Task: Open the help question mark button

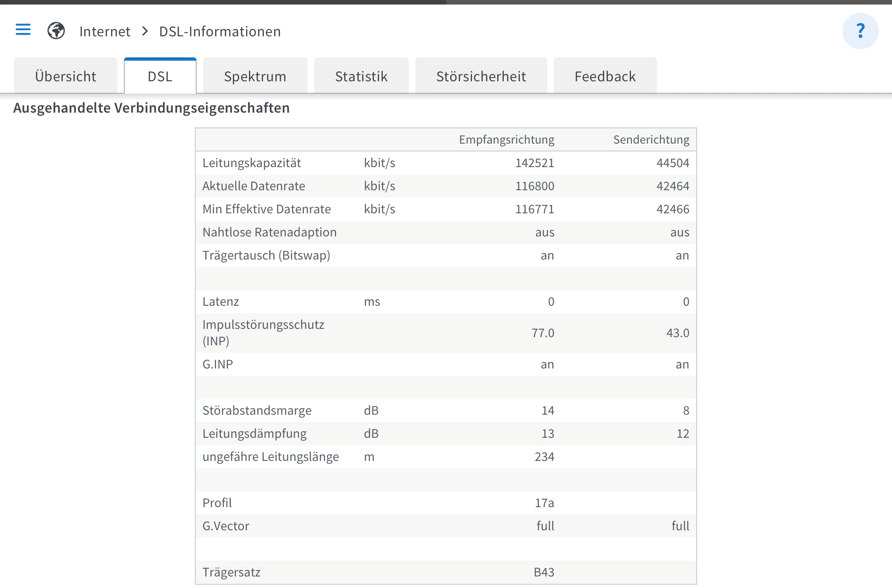Action: 860,31
